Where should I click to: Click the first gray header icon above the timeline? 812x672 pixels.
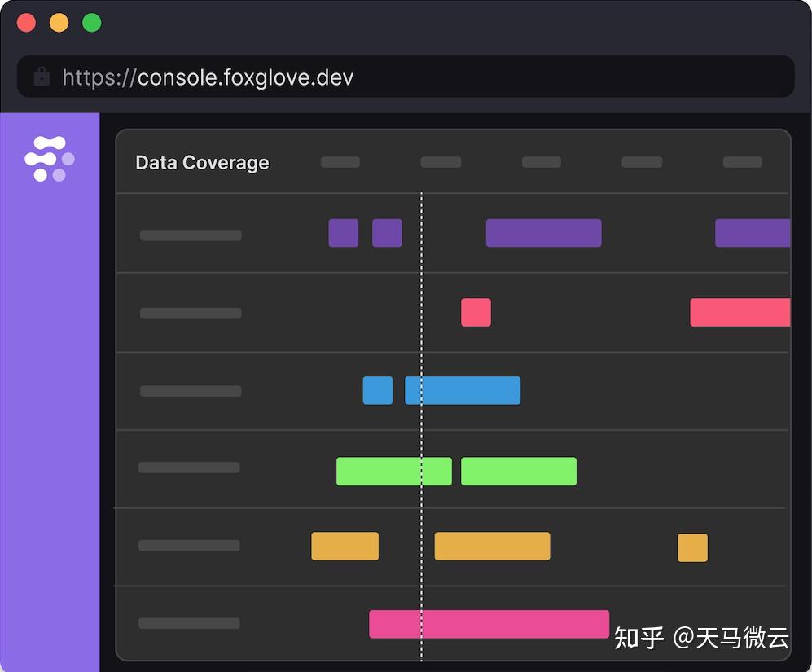pos(340,162)
